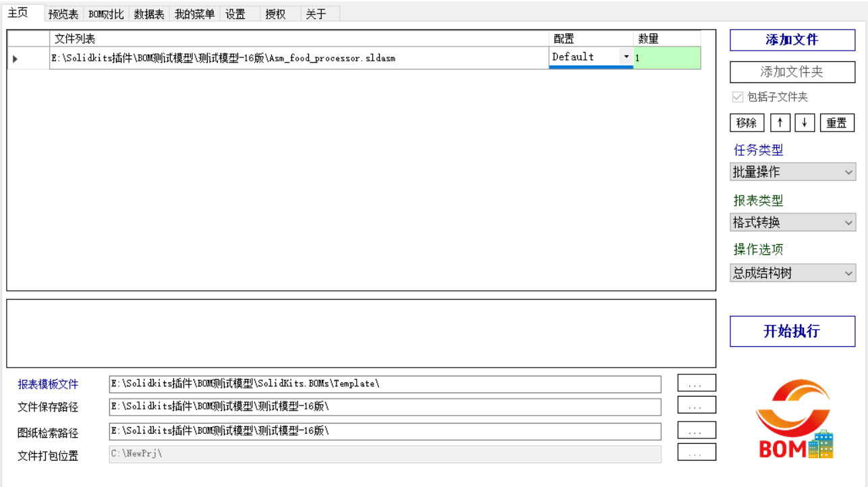Click the browse icon for 报表模板文件 path

[695, 382]
